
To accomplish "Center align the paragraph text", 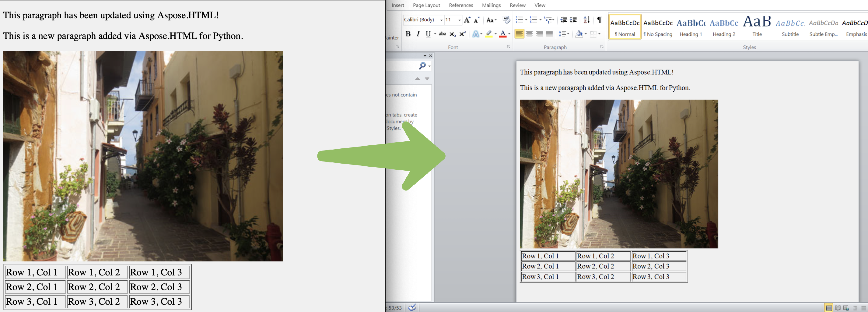I will [x=529, y=34].
